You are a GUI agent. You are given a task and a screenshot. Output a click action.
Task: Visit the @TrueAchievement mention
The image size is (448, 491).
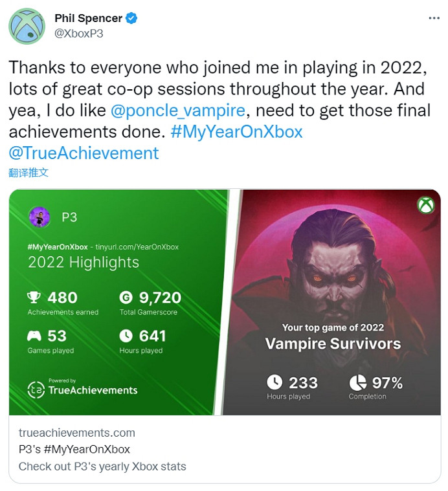pyautogui.click(x=84, y=153)
